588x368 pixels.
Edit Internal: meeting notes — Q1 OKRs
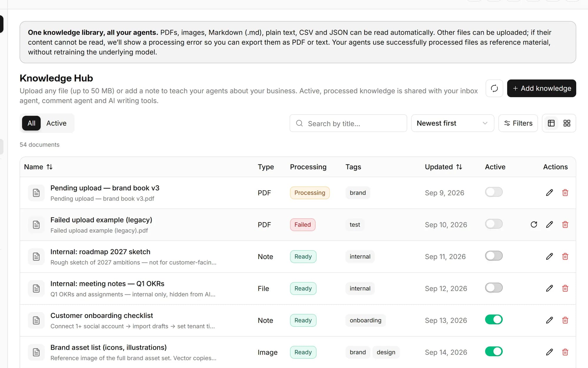click(x=549, y=288)
